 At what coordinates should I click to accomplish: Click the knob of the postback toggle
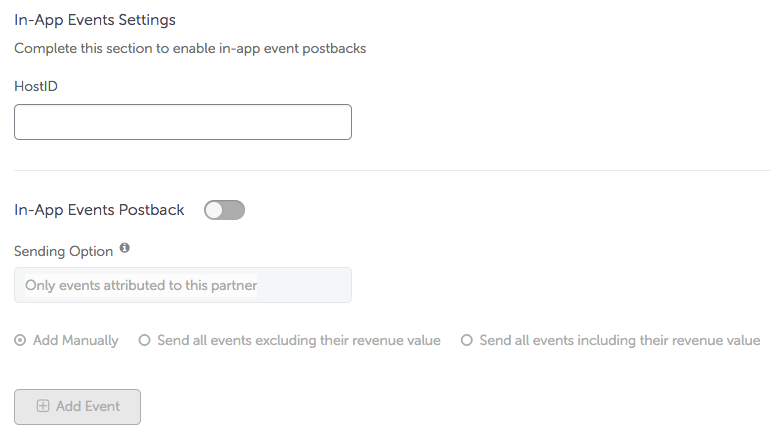[214, 210]
